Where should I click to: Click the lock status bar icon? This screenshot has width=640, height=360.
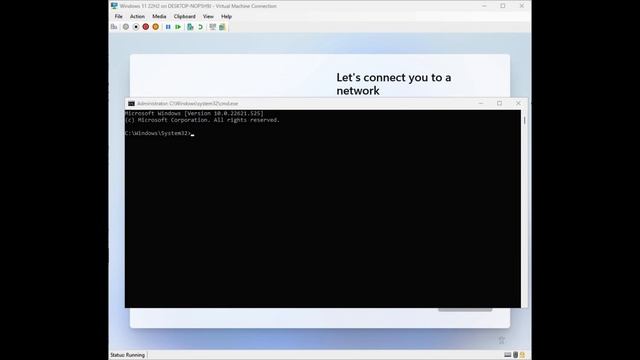click(522, 355)
